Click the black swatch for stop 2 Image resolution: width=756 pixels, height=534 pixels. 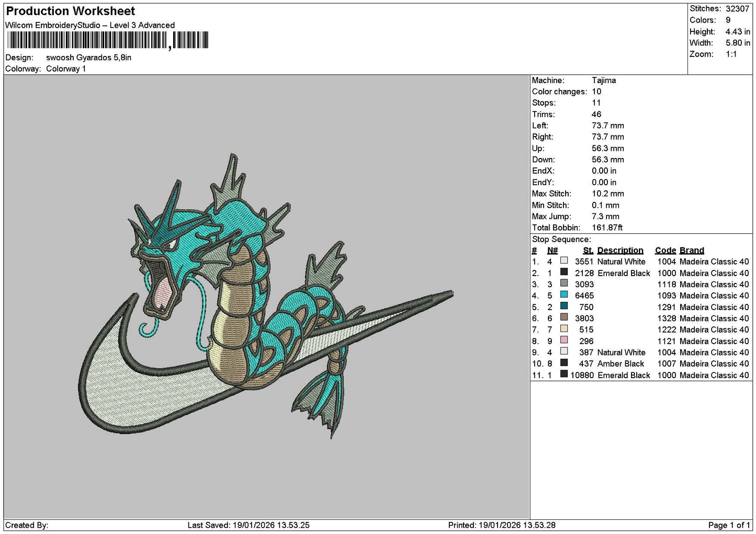pyautogui.click(x=564, y=272)
